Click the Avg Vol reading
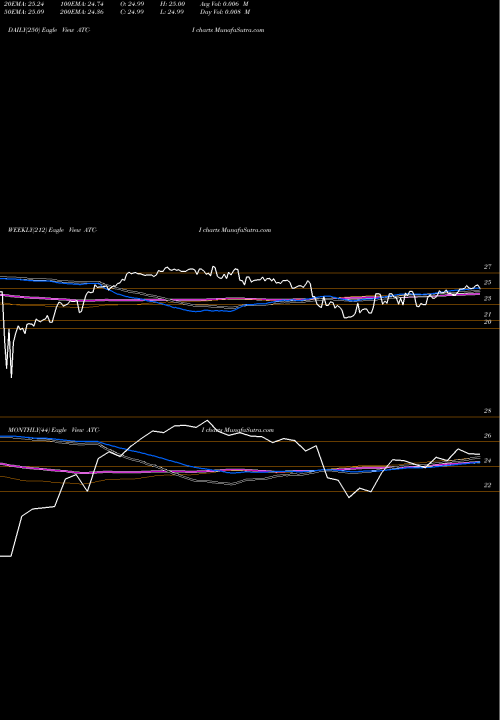500x720 pixels. tap(224, 3)
